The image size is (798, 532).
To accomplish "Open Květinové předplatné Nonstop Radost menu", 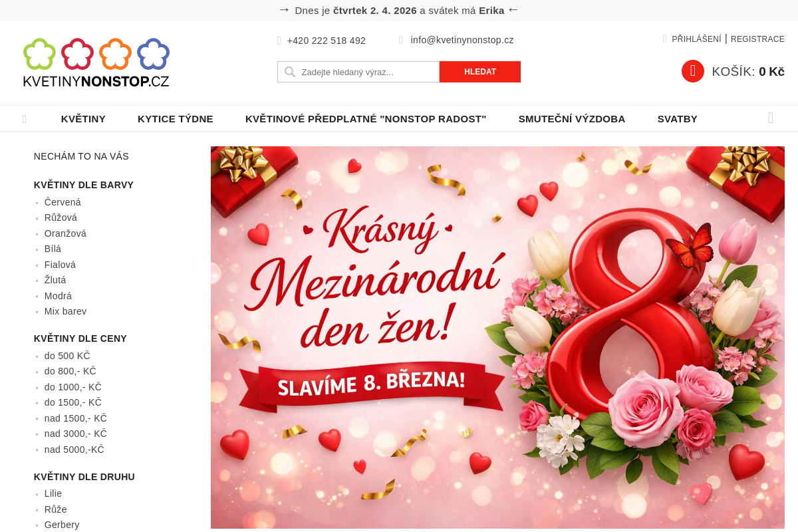I will click(366, 119).
